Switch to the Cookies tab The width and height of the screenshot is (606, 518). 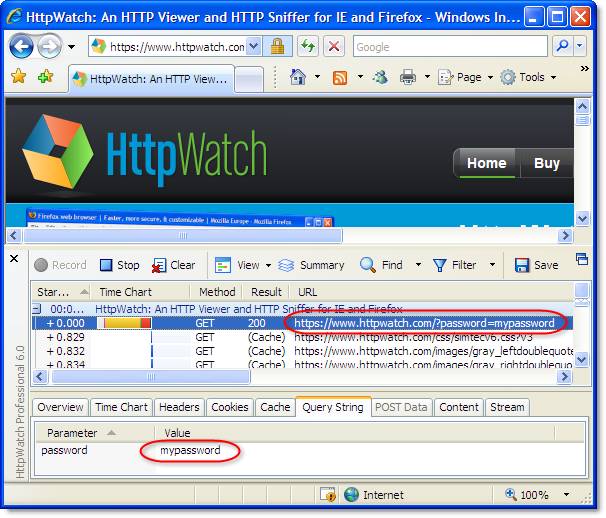click(229, 407)
